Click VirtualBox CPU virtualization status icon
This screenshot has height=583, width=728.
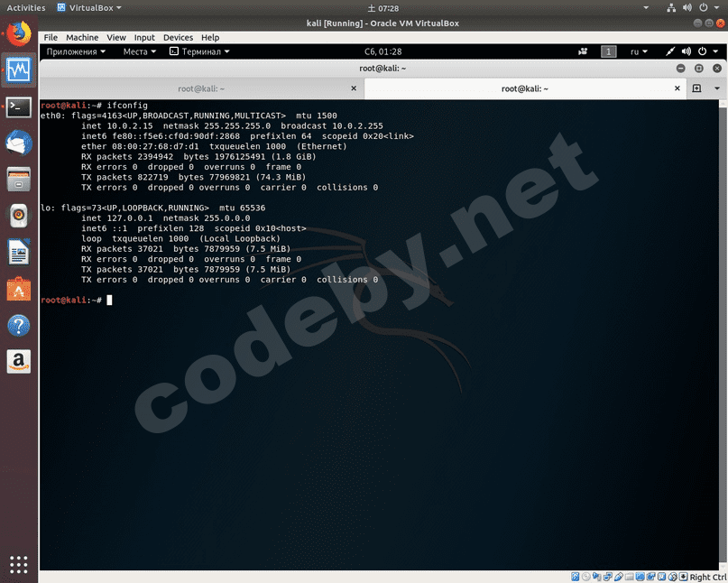661,577
